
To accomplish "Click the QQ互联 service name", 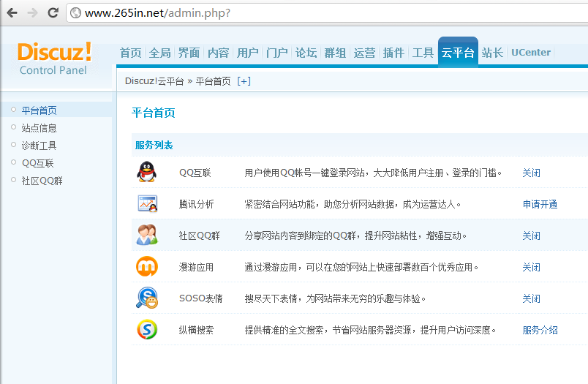I will (195, 173).
